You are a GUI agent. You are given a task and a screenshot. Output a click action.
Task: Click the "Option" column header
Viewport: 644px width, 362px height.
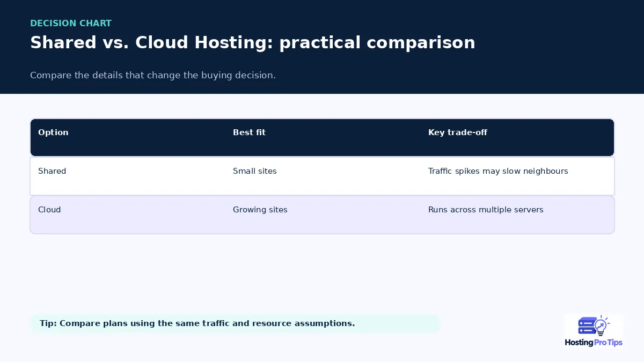(x=53, y=132)
